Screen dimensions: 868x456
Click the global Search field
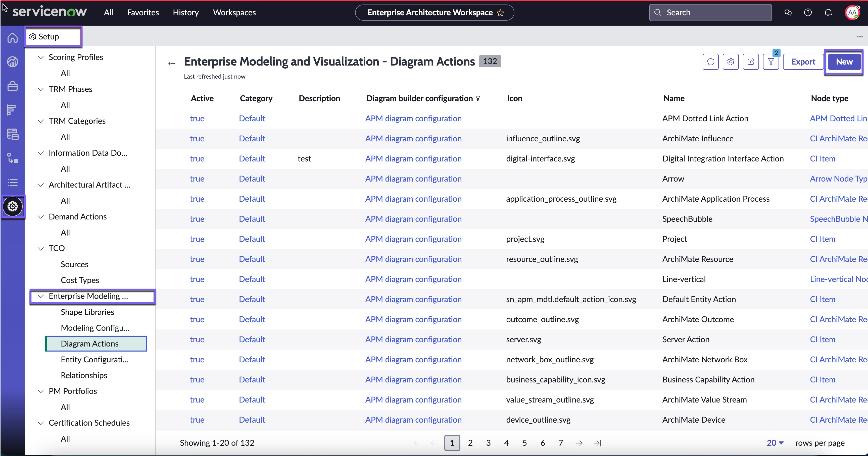click(x=710, y=13)
